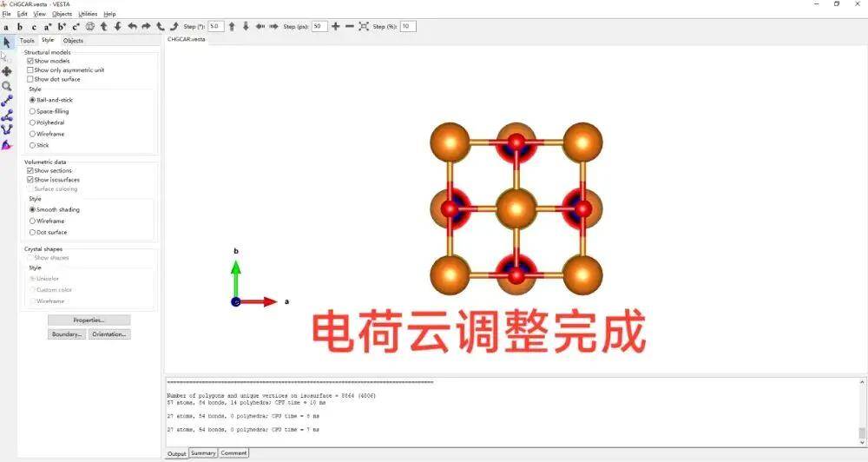Select the Polyhedral style radio button
Screen dimensions: 868x462
click(33, 122)
